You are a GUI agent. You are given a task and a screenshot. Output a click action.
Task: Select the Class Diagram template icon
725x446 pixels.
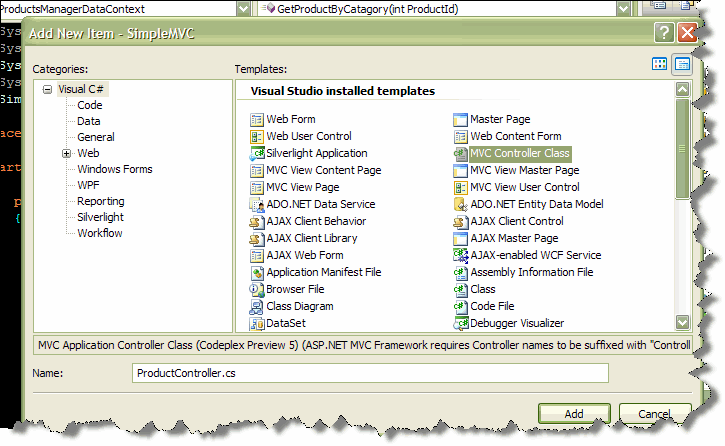coord(257,306)
